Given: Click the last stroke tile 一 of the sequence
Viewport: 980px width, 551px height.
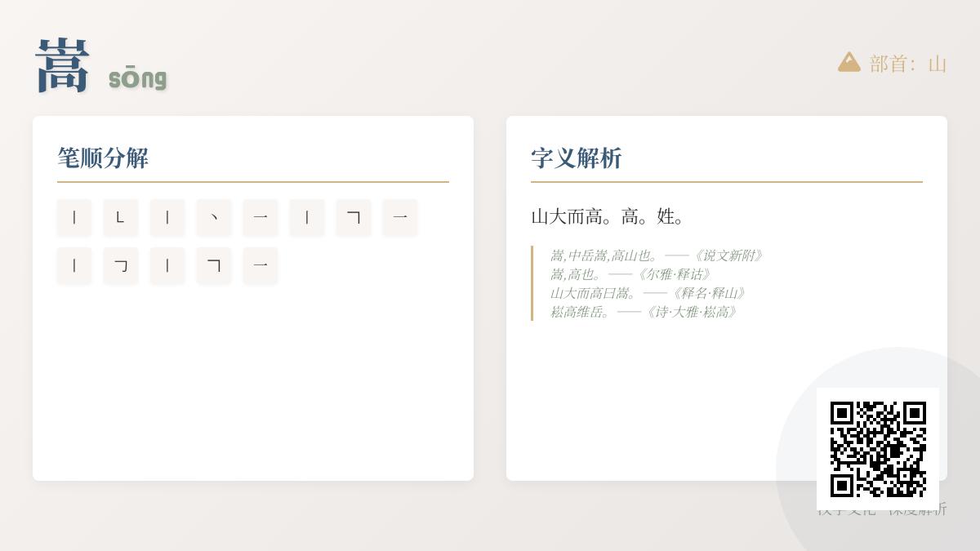Looking at the screenshot, I should click(x=261, y=265).
